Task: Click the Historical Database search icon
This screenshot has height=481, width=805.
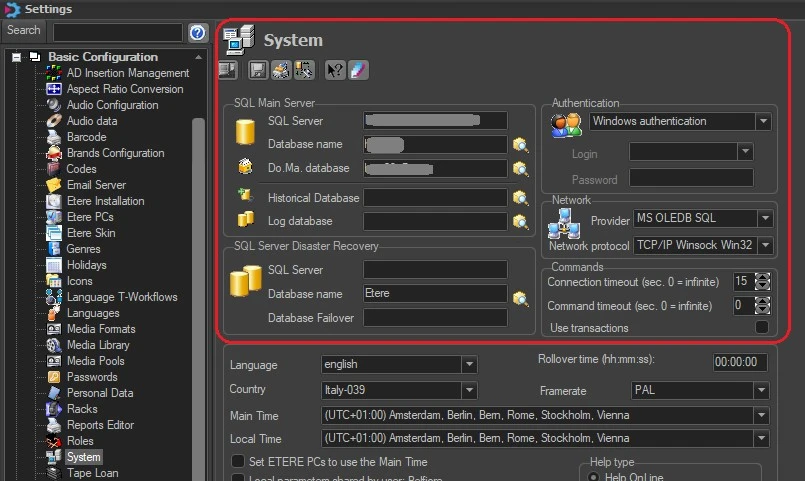Action: 520,198
